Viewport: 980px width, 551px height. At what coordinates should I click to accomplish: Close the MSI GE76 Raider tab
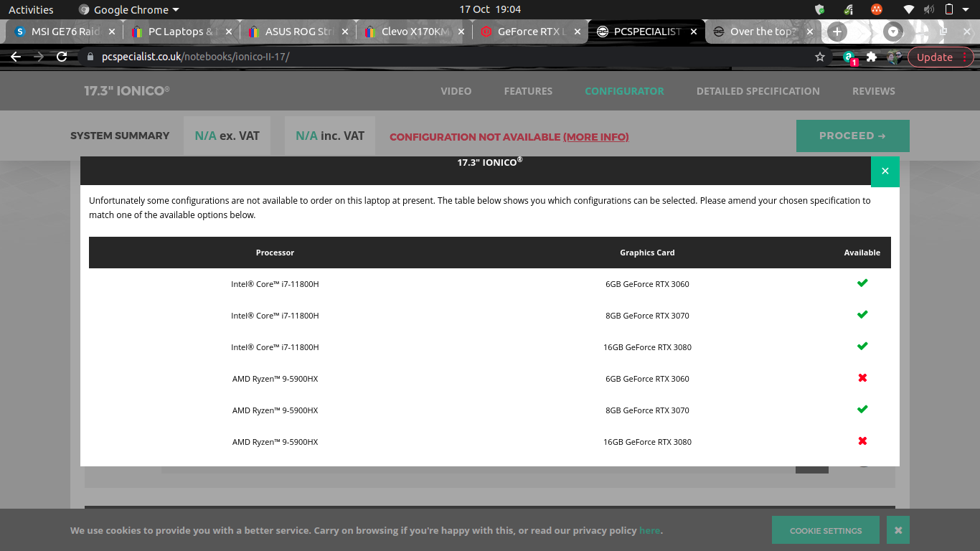pyautogui.click(x=111, y=32)
